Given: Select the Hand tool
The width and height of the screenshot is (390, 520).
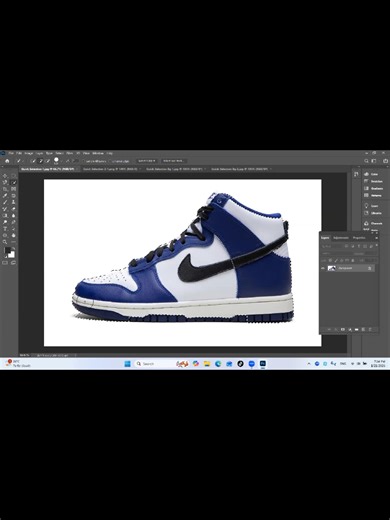Looking at the screenshot, I should pyautogui.click(x=14, y=235).
